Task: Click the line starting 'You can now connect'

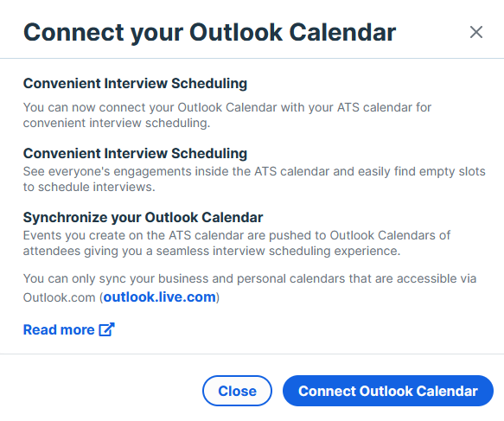Action: pyautogui.click(x=227, y=107)
